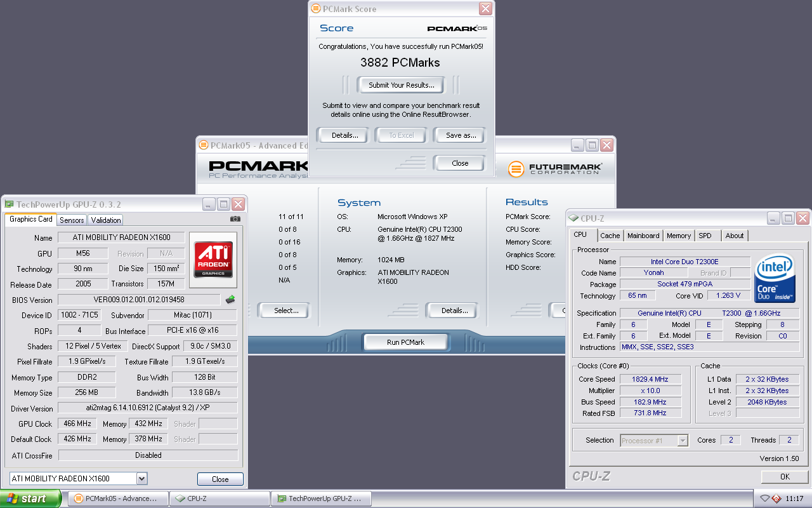Click the 3882 PCMarks score text
812x508 pixels.
[x=400, y=63]
